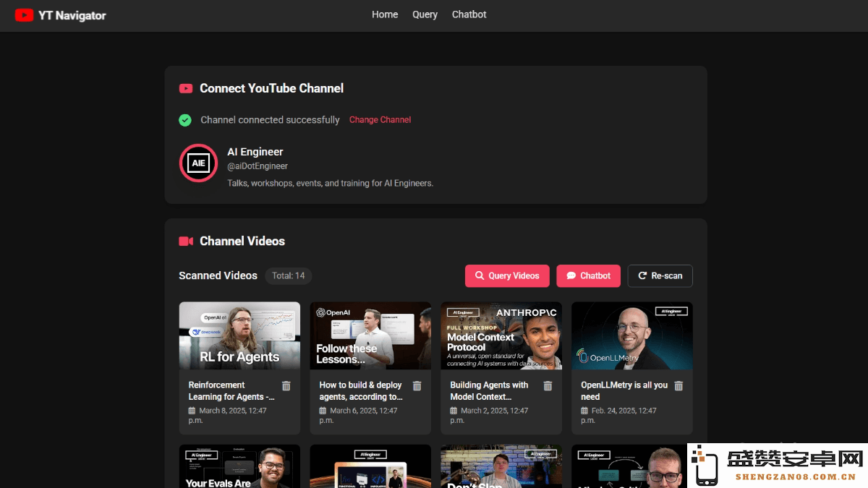The height and width of the screenshot is (488, 868).
Task: Open the Chatbot nav item
Action: [469, 14]
